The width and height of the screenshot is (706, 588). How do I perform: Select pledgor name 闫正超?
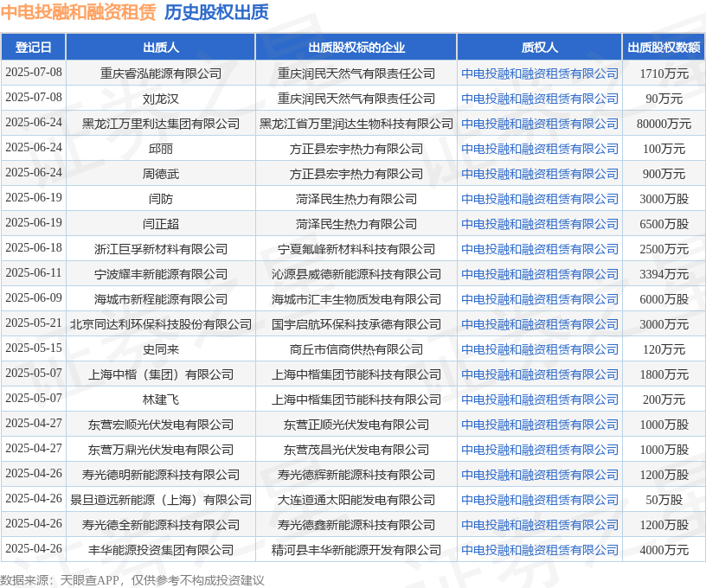(161, 224)
